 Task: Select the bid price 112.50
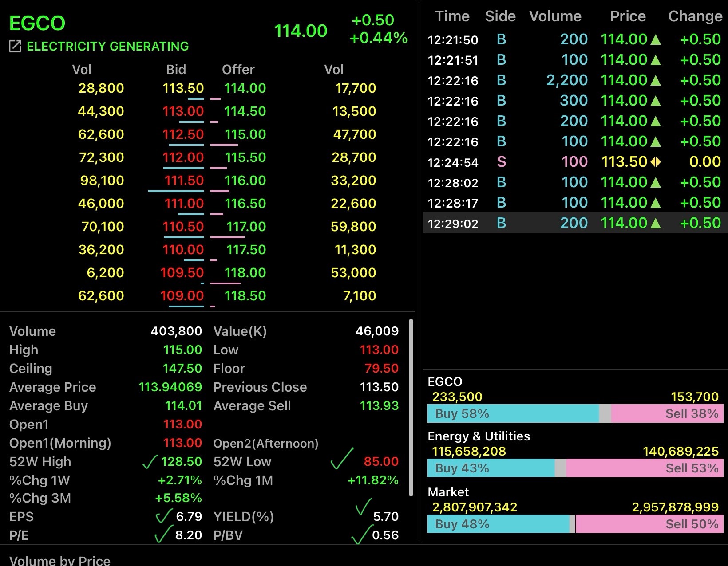point(183,134)
